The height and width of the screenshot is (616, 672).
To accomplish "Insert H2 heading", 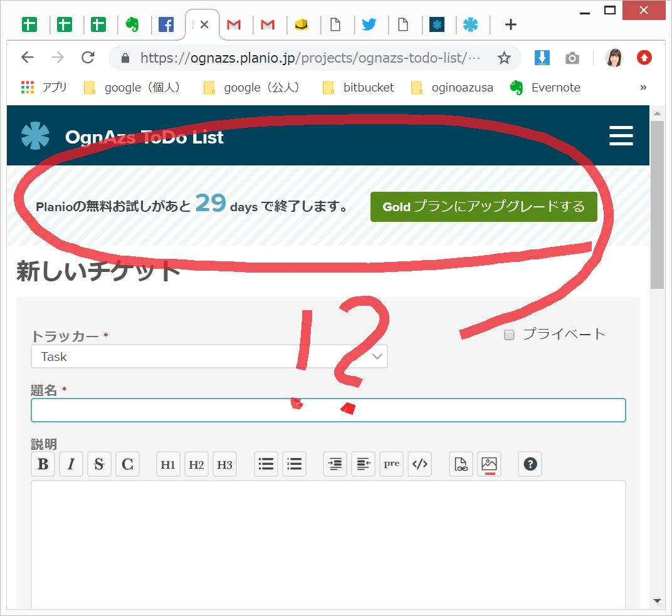I will pyautogui.click(x=196, y=464).
